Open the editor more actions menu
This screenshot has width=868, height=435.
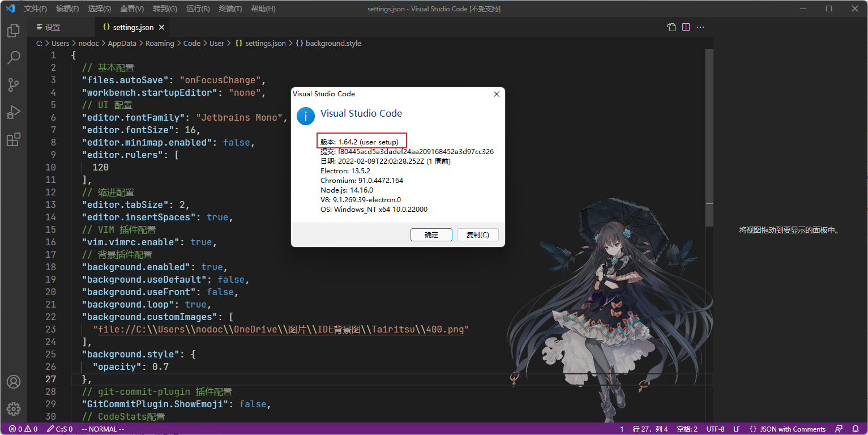(700, 27)
